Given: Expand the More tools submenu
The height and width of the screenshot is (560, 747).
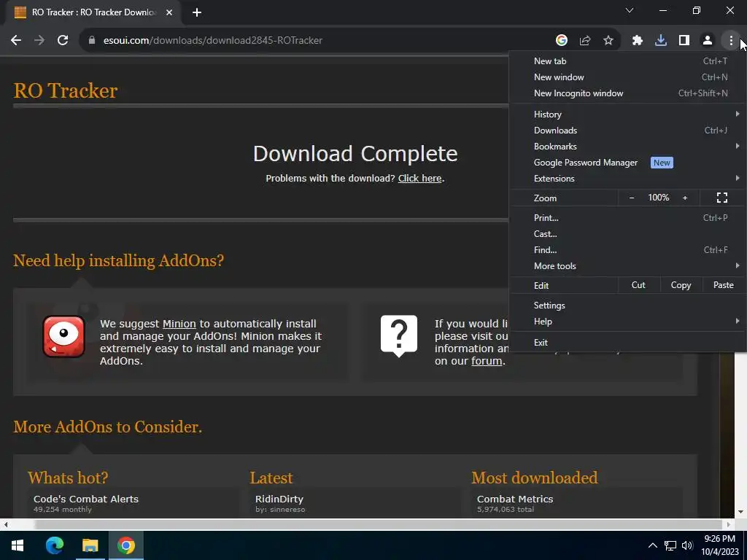Looking at the screenshot, I should pyautogui.click(x=628, y=266).
